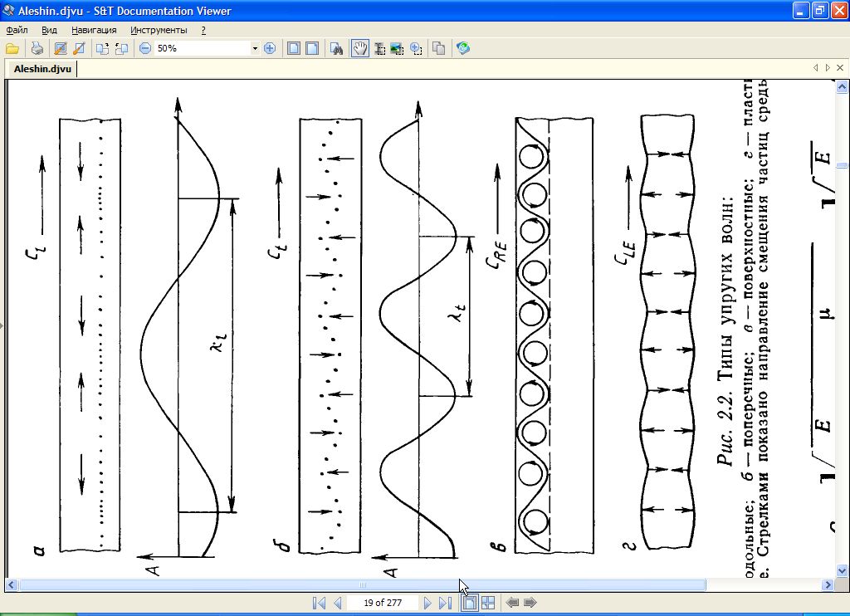Open a file with the folder icon
The width and height of the screenshot is (850, 616).
click(x=12, y=49)
